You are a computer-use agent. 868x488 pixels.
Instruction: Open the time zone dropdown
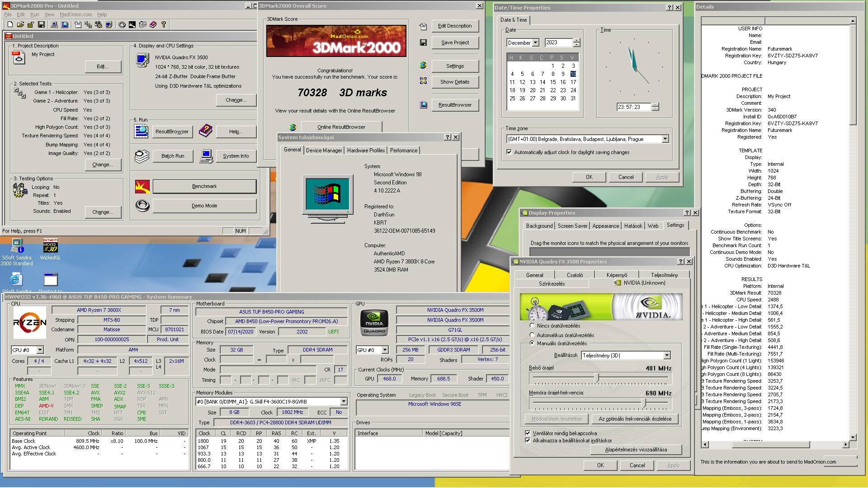tap(665, 139)
